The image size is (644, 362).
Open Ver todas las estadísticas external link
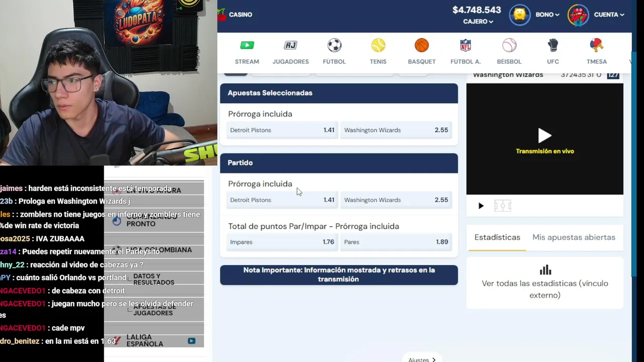click(x=545, y=289)
